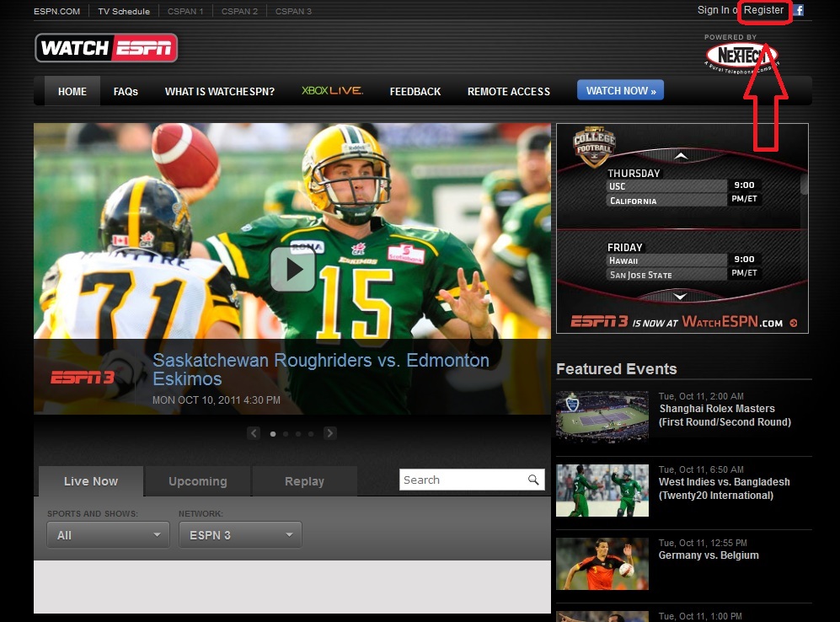The image size is (840, 622).
Task: Open the Sports and Shows dropdown
Action: pyautogui.click(x=108, y=534)
